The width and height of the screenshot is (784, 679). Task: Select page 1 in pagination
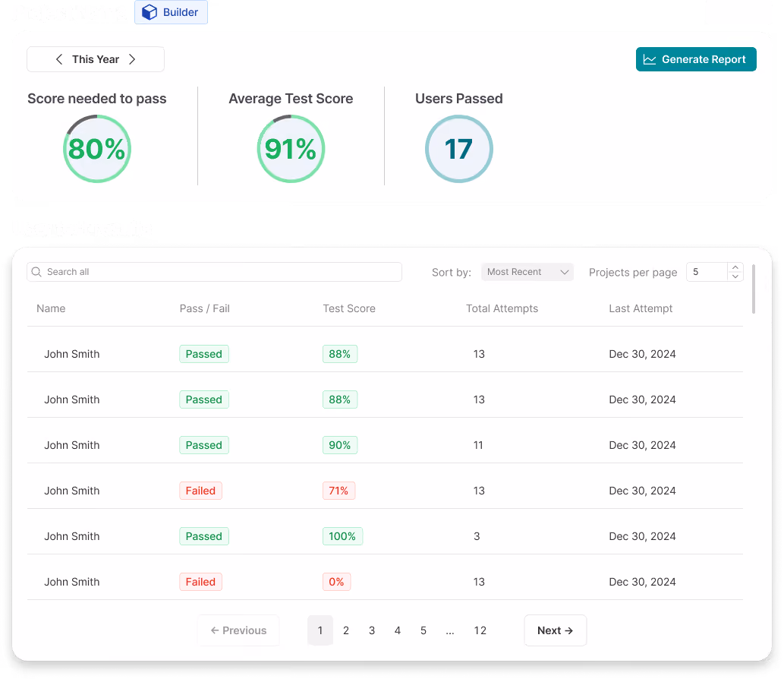[320, 630]
